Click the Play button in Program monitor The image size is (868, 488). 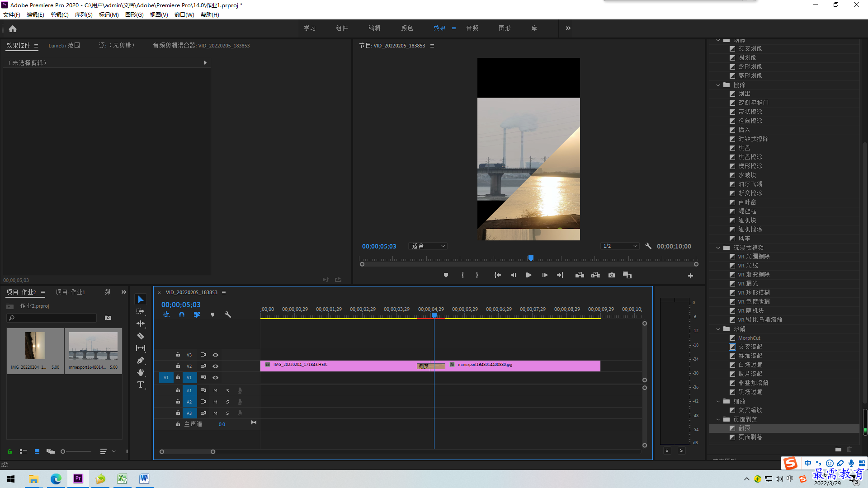pos(528,275)
